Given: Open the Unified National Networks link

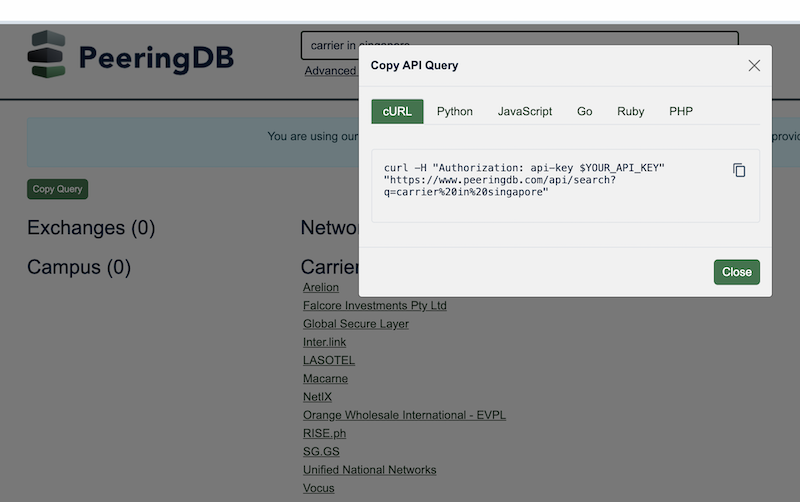Looking at the screenshot, I should tap(369, 470).
